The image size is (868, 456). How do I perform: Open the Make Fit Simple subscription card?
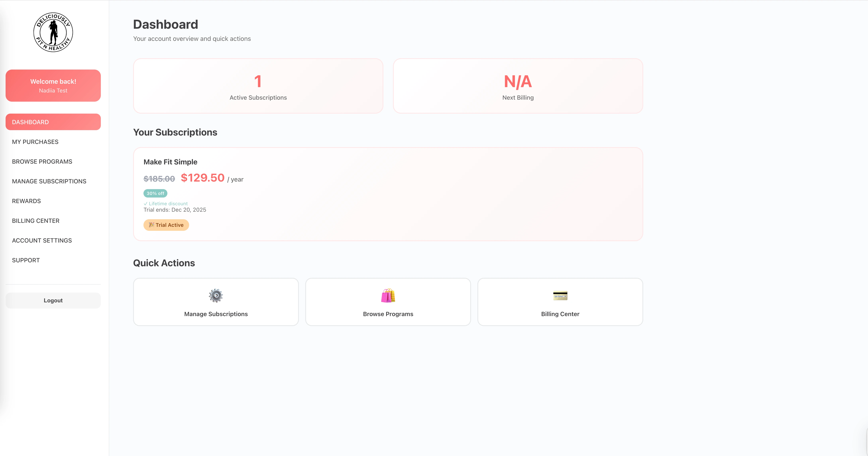click(388, 194)
